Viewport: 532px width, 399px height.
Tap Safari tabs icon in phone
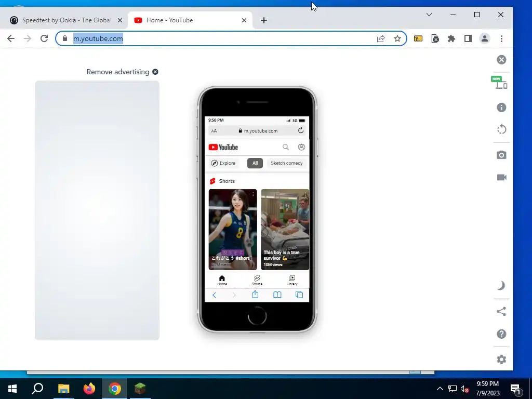click(299, 295)
